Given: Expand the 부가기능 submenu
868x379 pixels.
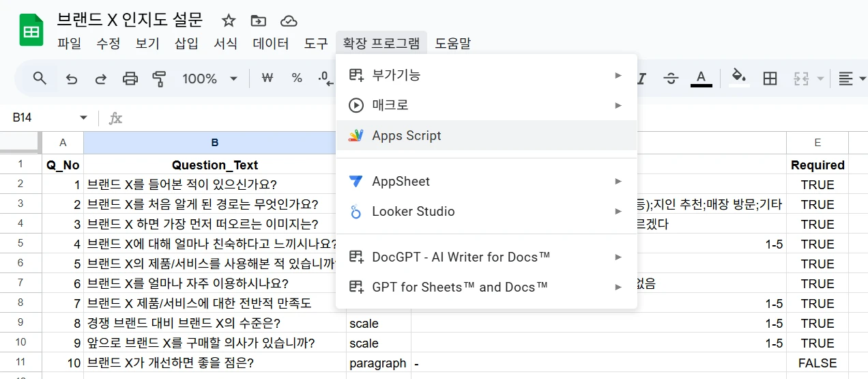Looking at the screenshot, I should coord(486,75).
